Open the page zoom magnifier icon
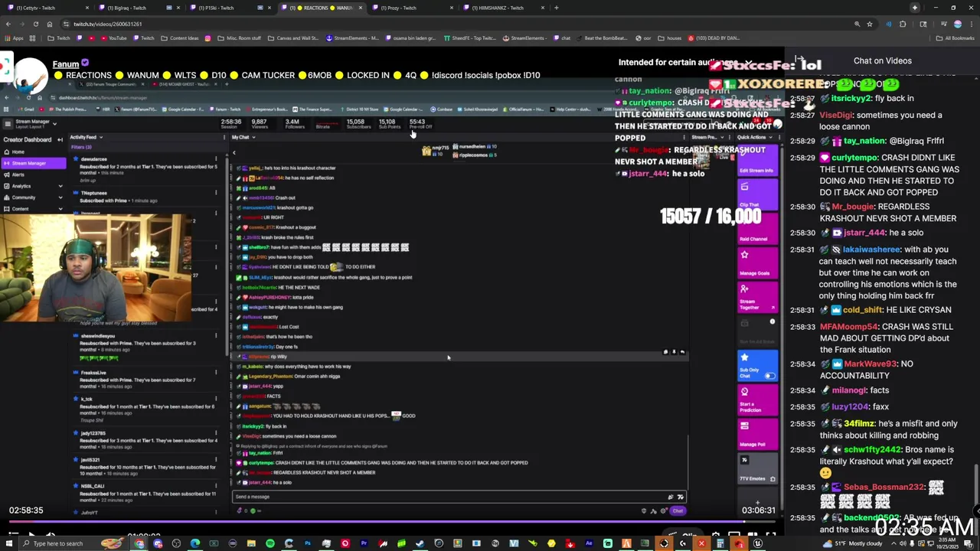 tap(857, 24)
